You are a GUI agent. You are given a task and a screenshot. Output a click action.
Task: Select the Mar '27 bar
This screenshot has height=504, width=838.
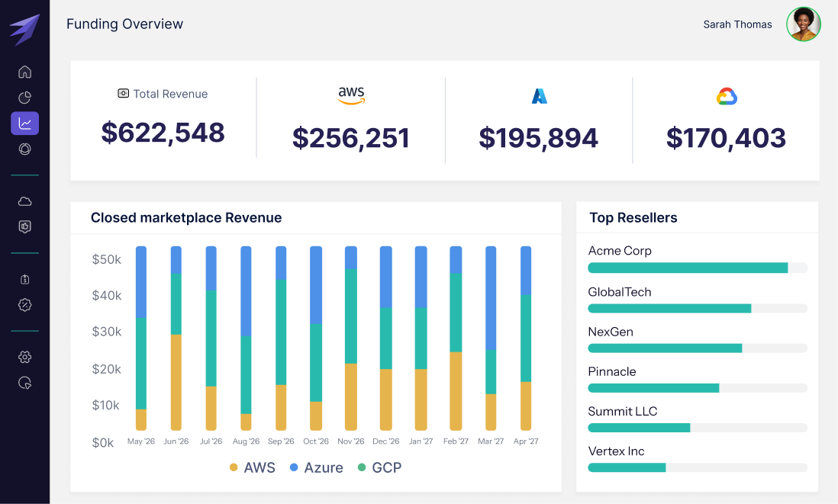491,338
